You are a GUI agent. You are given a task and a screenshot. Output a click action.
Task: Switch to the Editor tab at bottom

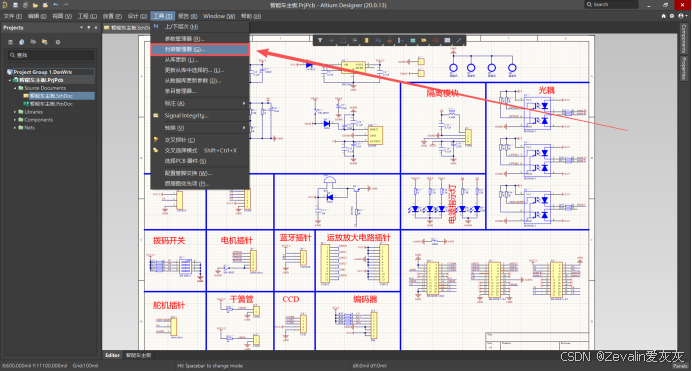(x=113, y=355)
